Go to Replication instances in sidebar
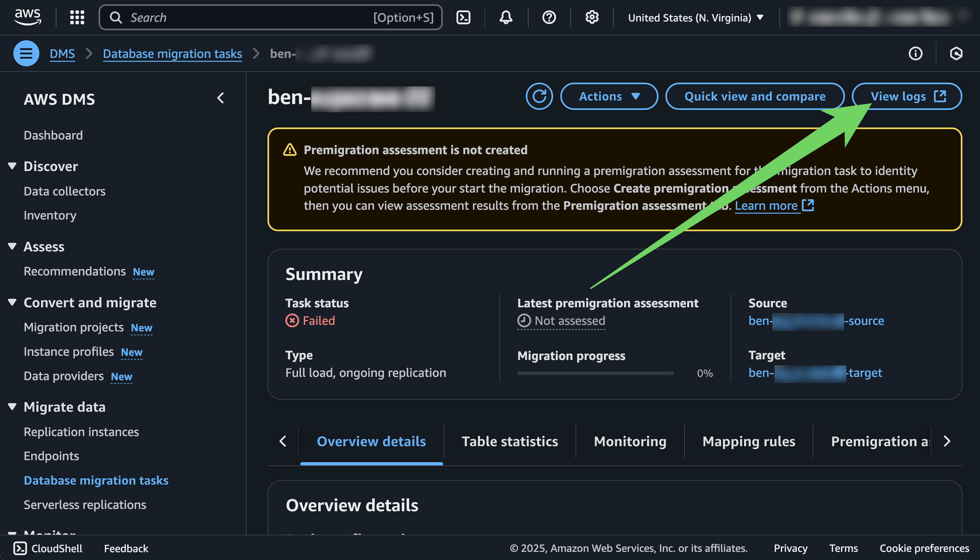This screenshot has width=980, height=560. [x=81, y=432]
